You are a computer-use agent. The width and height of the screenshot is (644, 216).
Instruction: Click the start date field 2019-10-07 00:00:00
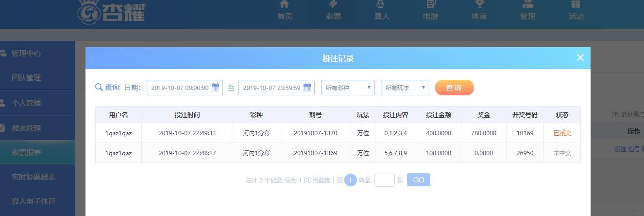click(x=185, y=88)
